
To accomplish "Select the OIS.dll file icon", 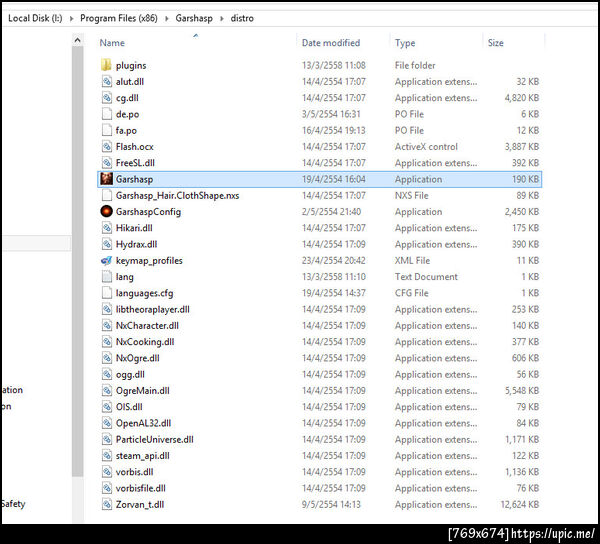I will [106, 407].
